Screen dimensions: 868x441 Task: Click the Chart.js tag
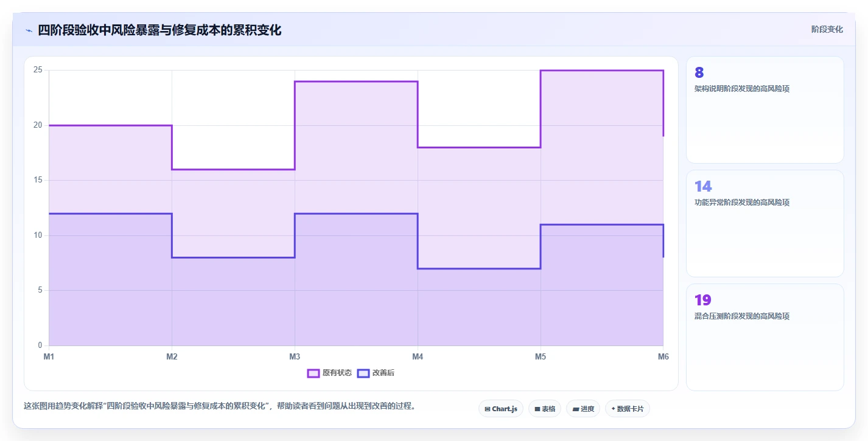tap(501, 409)
